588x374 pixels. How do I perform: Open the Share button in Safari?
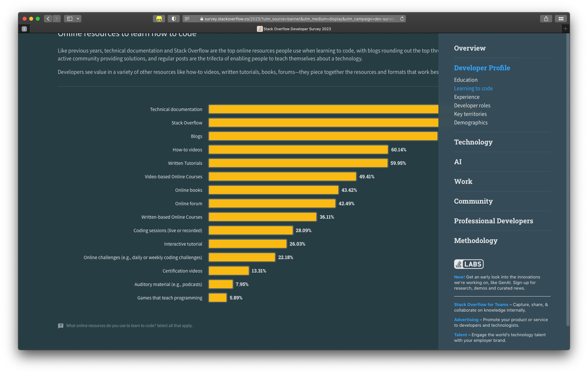tap(546, 19)
